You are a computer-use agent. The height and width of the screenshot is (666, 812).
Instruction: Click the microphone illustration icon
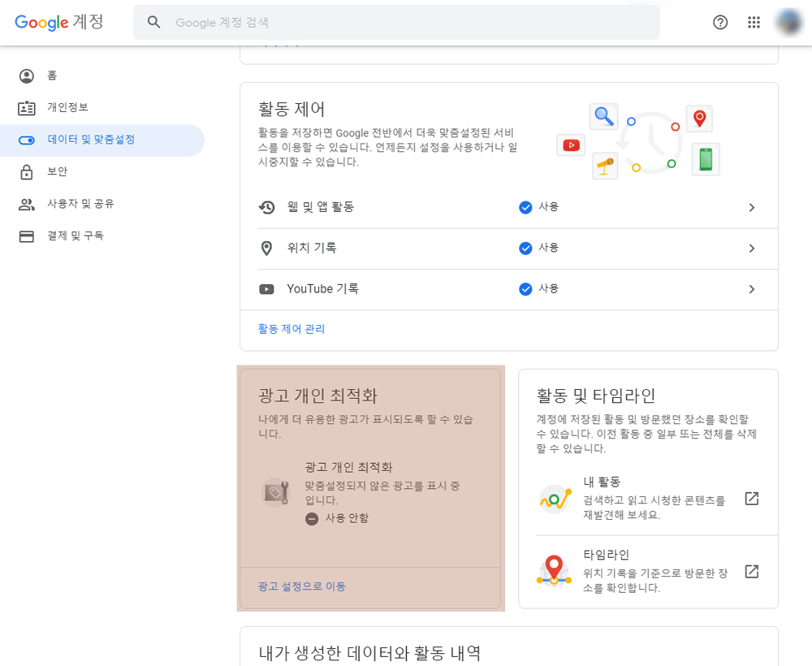[x=605, y=166]
